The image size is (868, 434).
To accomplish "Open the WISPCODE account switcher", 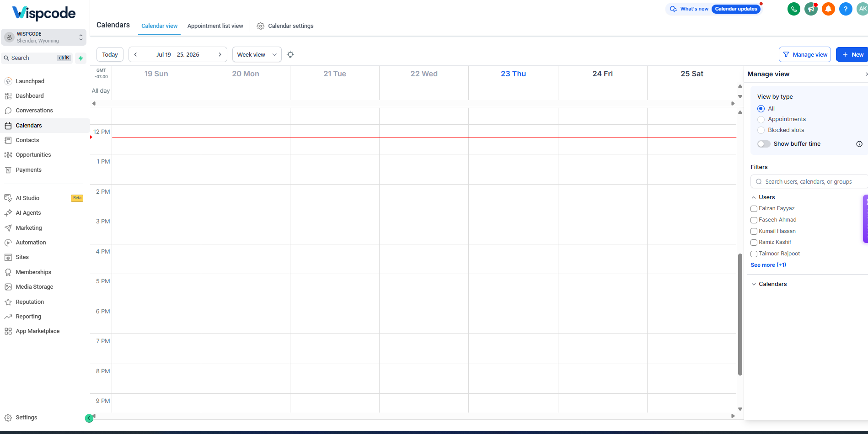I will point(43,37).
